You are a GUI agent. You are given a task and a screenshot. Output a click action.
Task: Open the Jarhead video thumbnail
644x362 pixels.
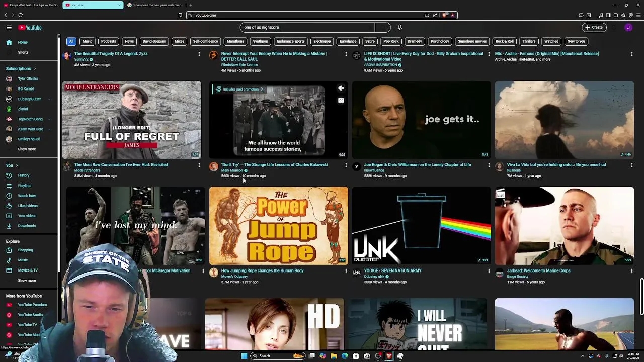(x=565, y=226)
